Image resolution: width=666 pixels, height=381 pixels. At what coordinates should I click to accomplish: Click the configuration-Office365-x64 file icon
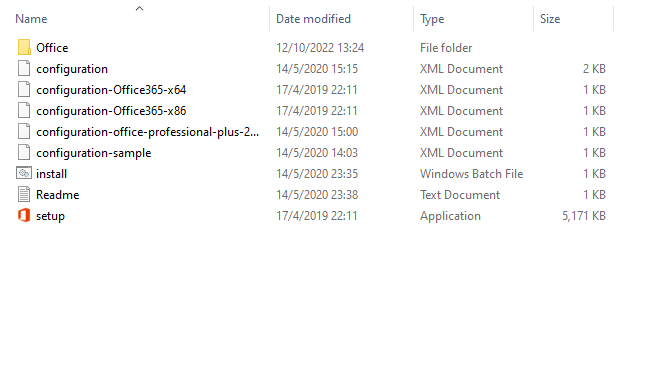[24, 90]
